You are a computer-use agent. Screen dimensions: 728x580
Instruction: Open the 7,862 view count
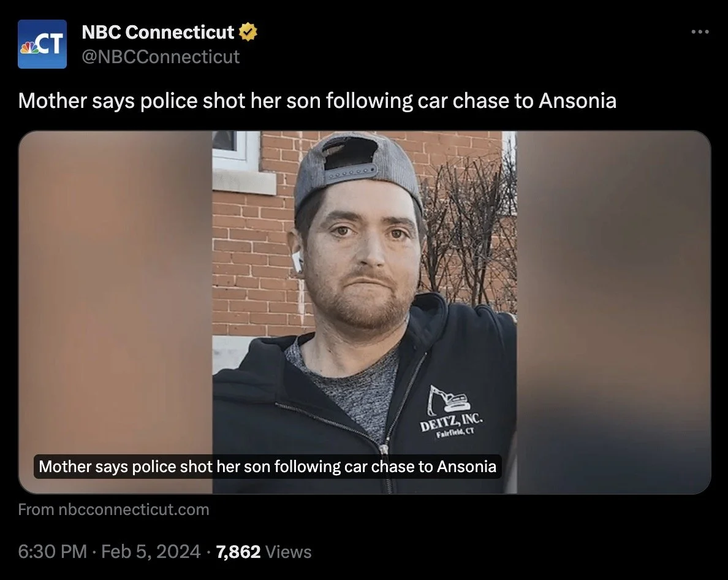(238, 552)
